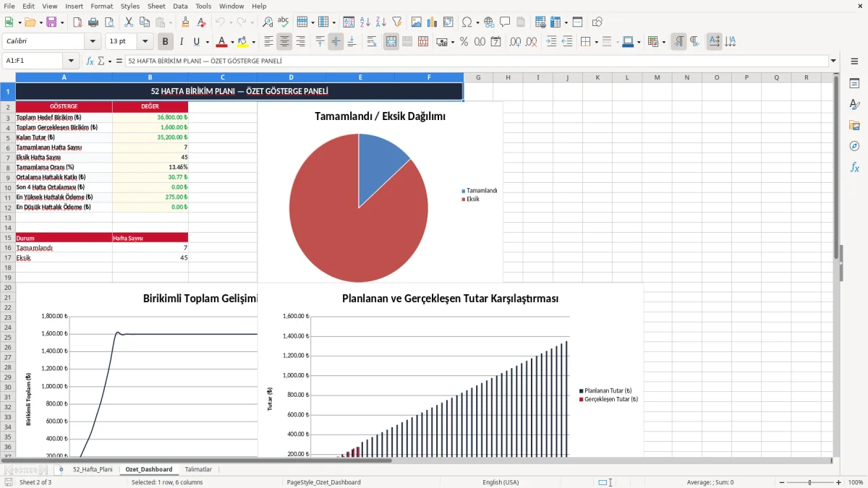Open background color dropdown arrow

point(253,42)
